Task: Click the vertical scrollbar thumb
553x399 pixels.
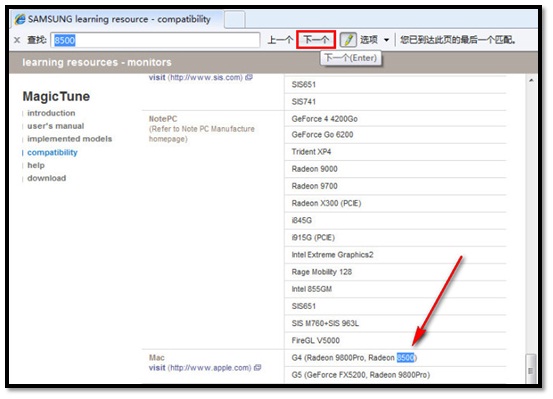Action: (531, 369)
